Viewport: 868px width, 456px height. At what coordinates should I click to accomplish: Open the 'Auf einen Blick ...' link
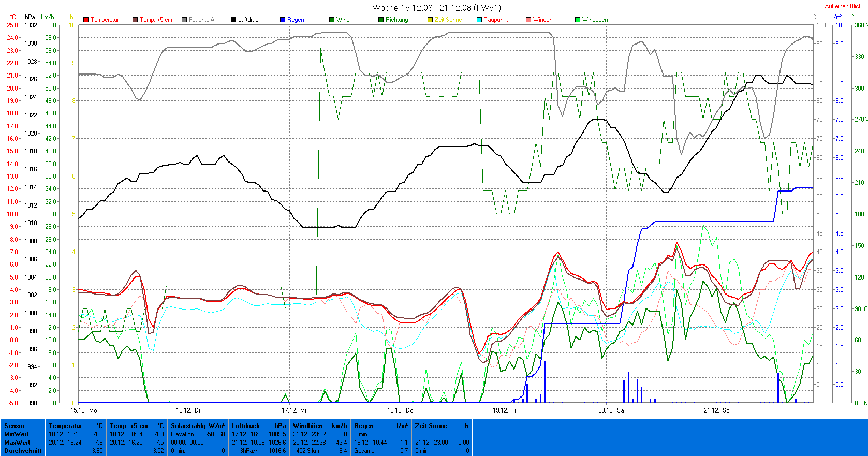click(x=845, y=6)
